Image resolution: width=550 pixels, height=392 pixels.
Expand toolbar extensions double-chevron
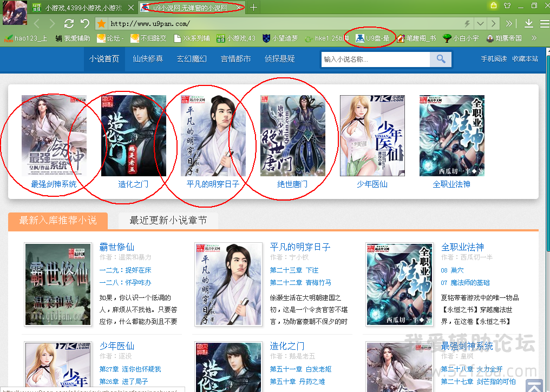(x=509, y=23)
